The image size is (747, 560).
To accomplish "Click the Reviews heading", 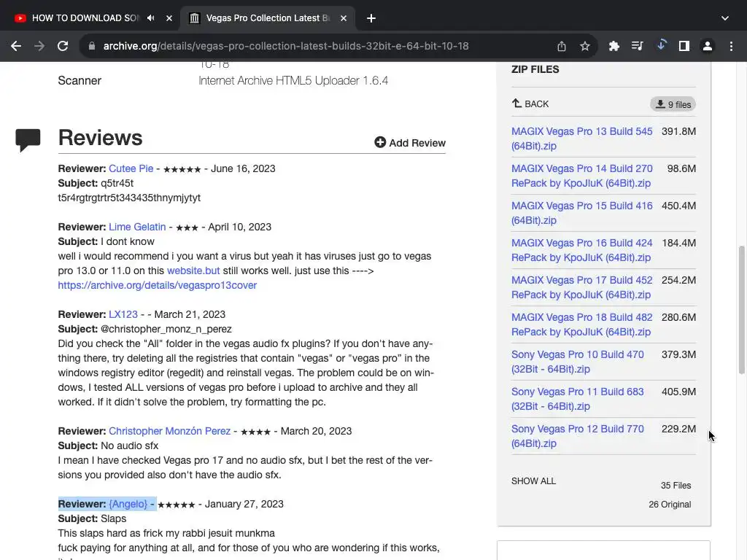I will click(100, 138).
